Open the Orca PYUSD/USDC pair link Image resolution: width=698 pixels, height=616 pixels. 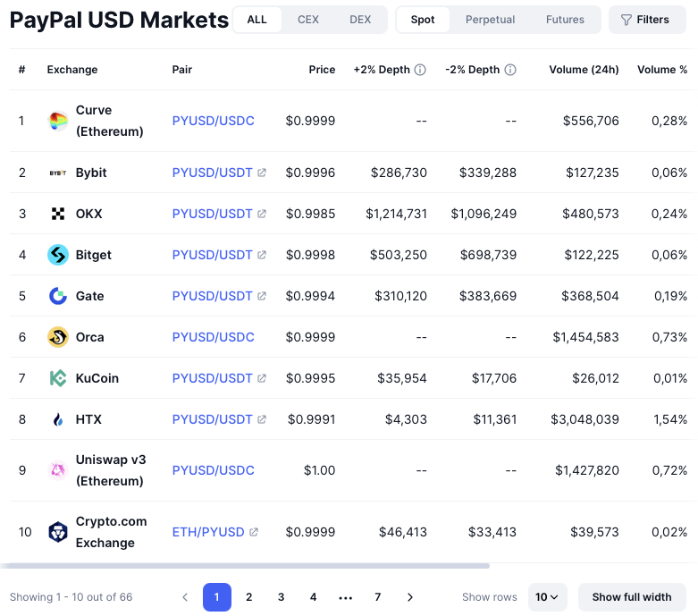[214, 337]
